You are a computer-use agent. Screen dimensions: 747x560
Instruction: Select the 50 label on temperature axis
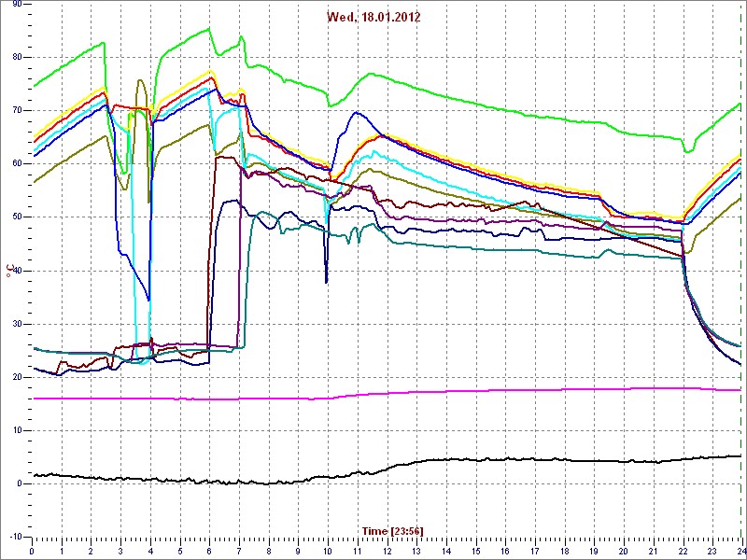point(17,217)
